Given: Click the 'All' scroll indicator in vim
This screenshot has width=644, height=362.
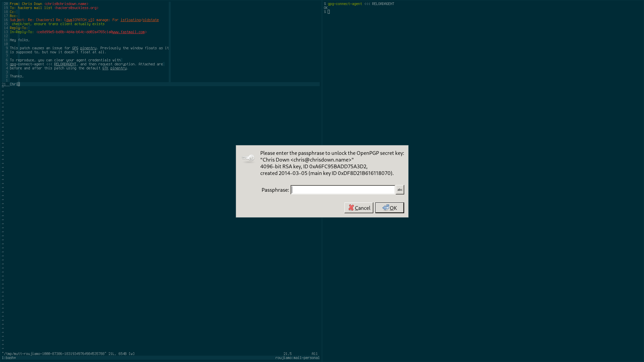Looking at the screenshot, I should [x=315, y=354].
